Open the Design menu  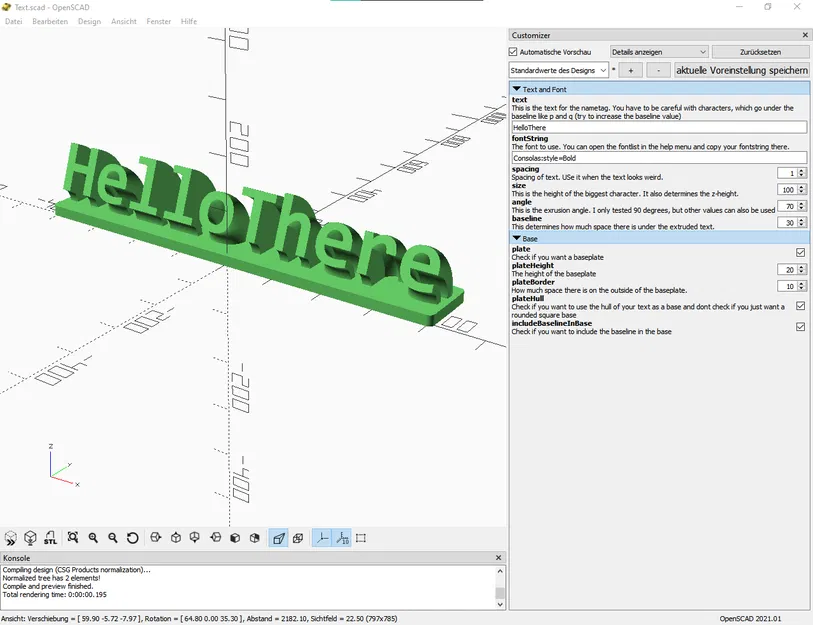pyautogui.click(x=89, y=21)
